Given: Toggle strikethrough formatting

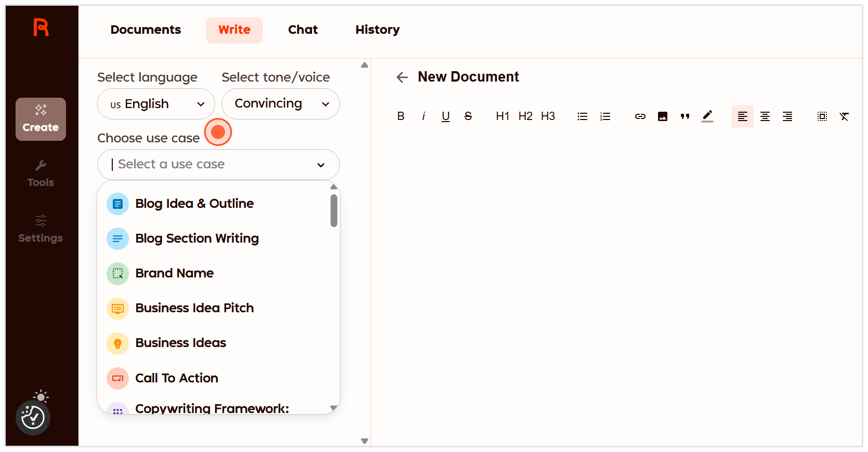Looking at the screenshot, I should click(468, 116).
